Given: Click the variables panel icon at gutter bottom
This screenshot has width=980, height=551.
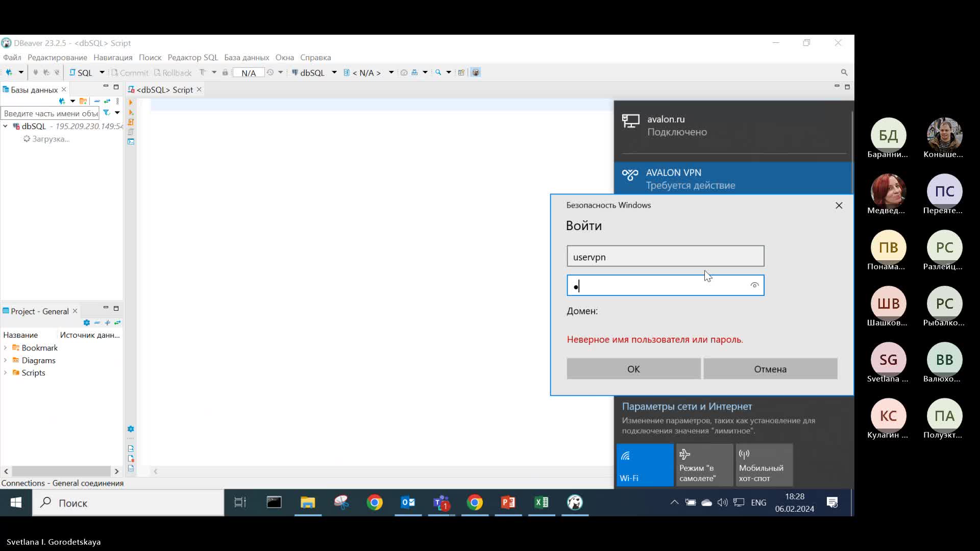Looking at the screenshot, I should point(131,468).
